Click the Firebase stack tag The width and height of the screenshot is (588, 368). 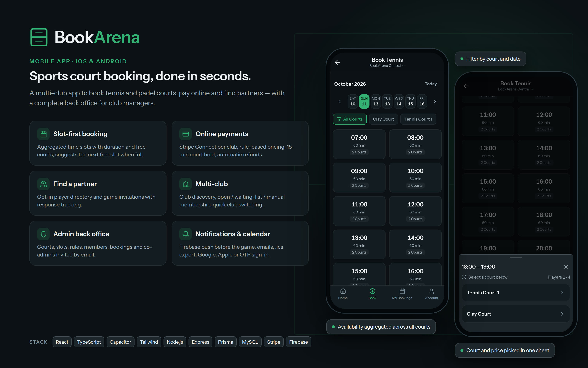[298, 342]
